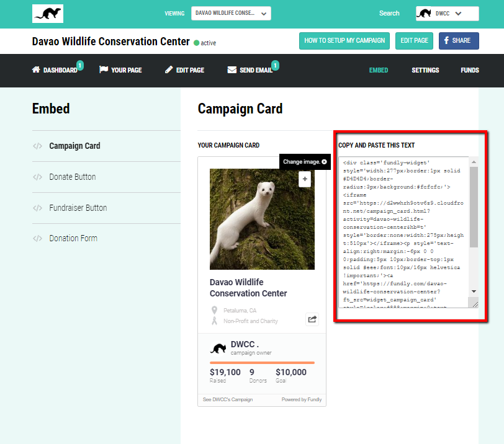Click the Petaluma, CA location text
The image size is (504, 444).
(240, 311)
